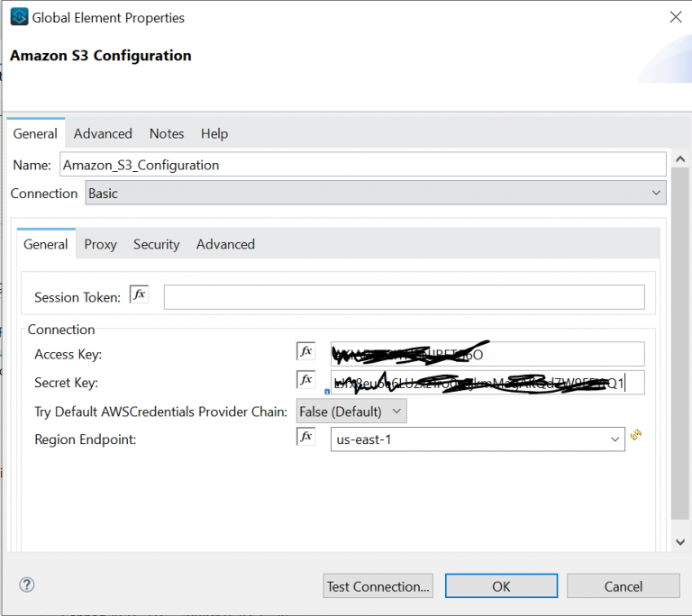Toggle fx expression mode for Session Token
The height and width of the screenshot is (616, 692).
(x=139, y=294)
